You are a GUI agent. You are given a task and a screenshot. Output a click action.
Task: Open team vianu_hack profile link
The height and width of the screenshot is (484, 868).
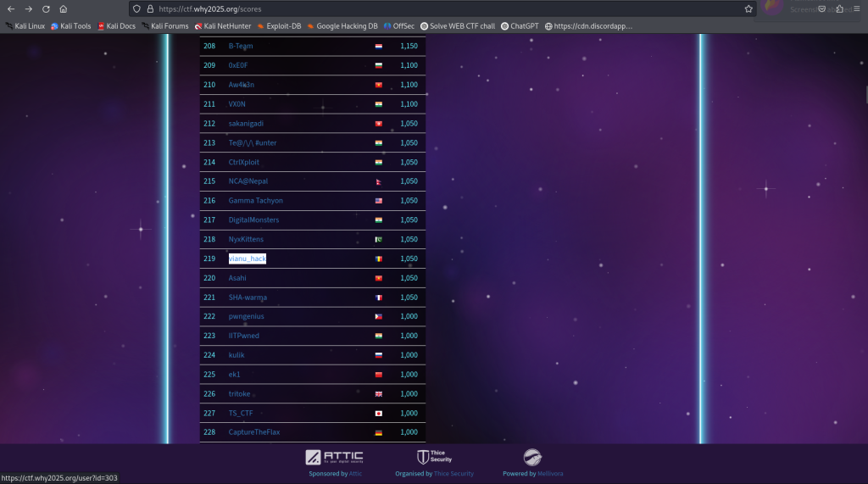[x=247, y=259]
